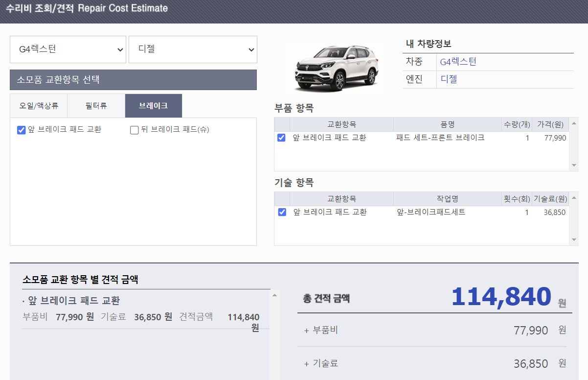Click the 횟수(회) column header
This screenshot has width=588, height=380.
click(x=517, y=199)
